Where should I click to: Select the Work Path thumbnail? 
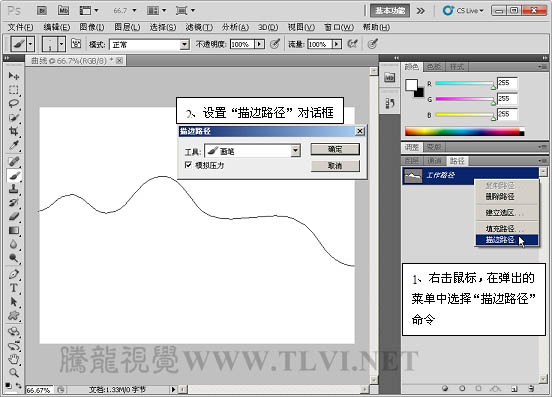click(413, 176)
